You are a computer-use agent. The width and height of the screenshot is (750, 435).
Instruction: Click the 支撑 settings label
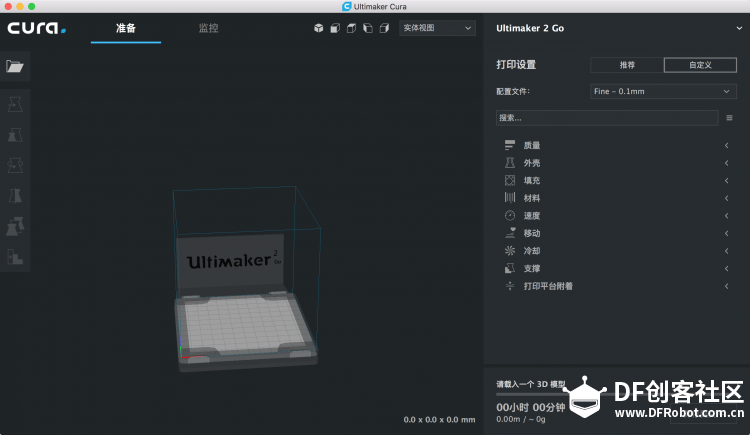(x=531, y=268)
